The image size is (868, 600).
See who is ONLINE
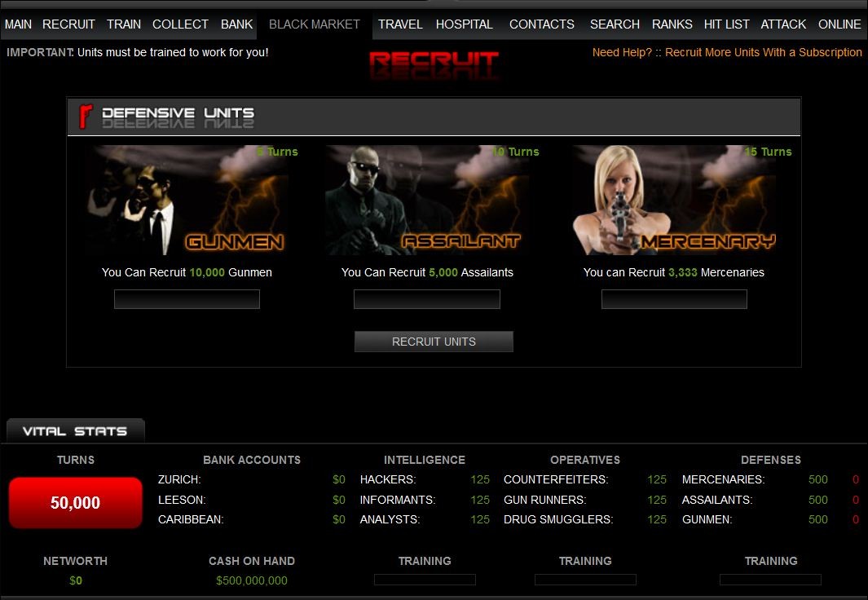tap(839, 24)
